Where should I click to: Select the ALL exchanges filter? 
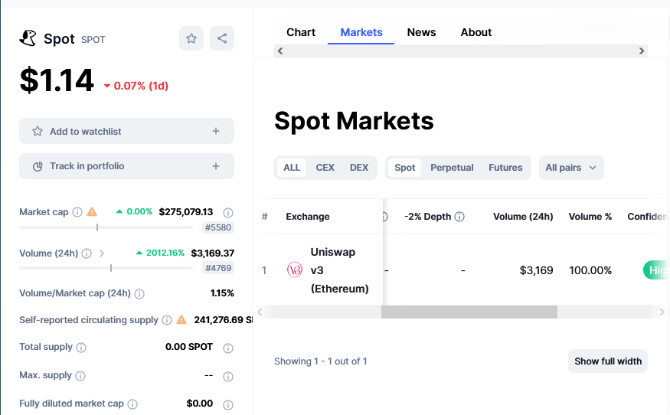[x=291, y=168]
